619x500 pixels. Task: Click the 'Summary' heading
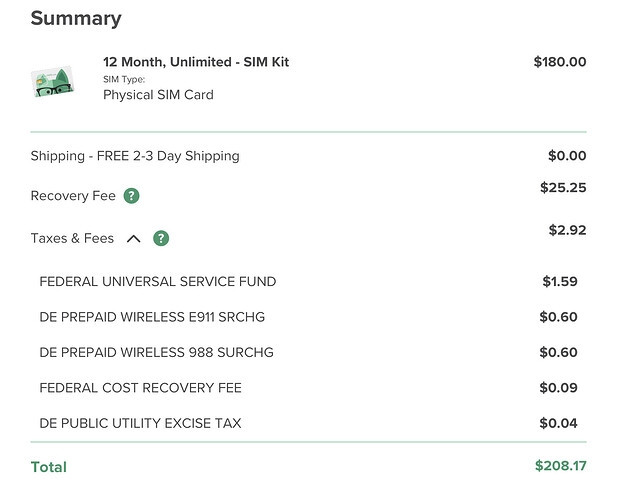click(x=76, y=18)
